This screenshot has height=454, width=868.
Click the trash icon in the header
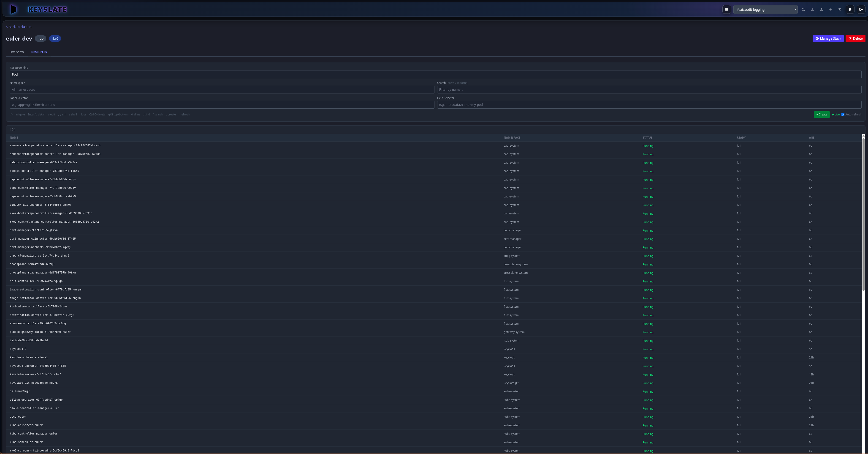840,9
